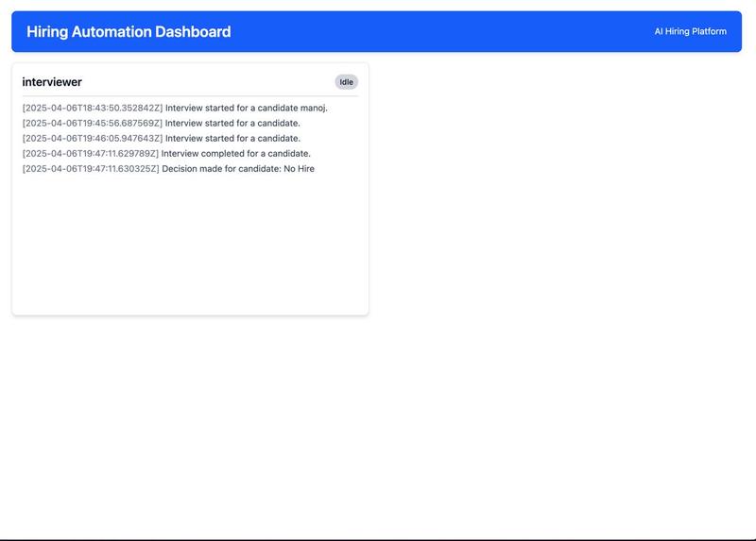The width and height of the screenshot is (756, 541).
Task: Select the 19:45:56 interview started log line
Action: pyautogui.click(x=161, y=124)
